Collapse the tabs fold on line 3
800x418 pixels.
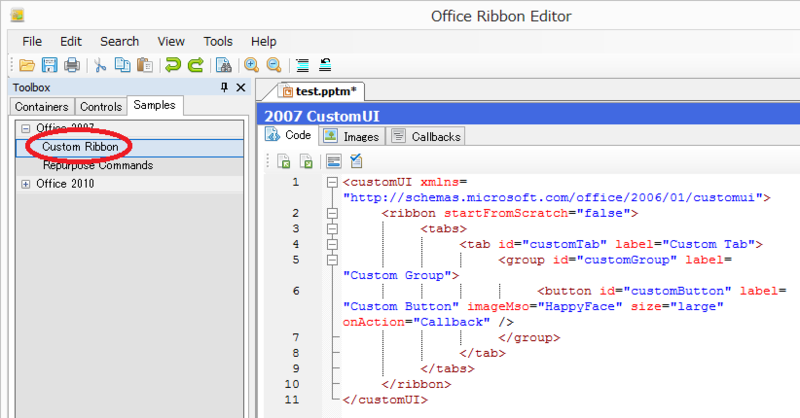coord(332,229)
